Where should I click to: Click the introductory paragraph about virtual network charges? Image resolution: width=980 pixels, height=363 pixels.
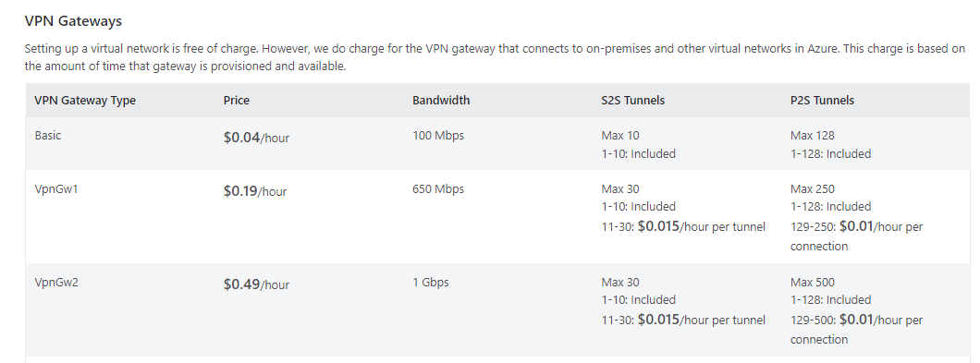coord(495,57)
